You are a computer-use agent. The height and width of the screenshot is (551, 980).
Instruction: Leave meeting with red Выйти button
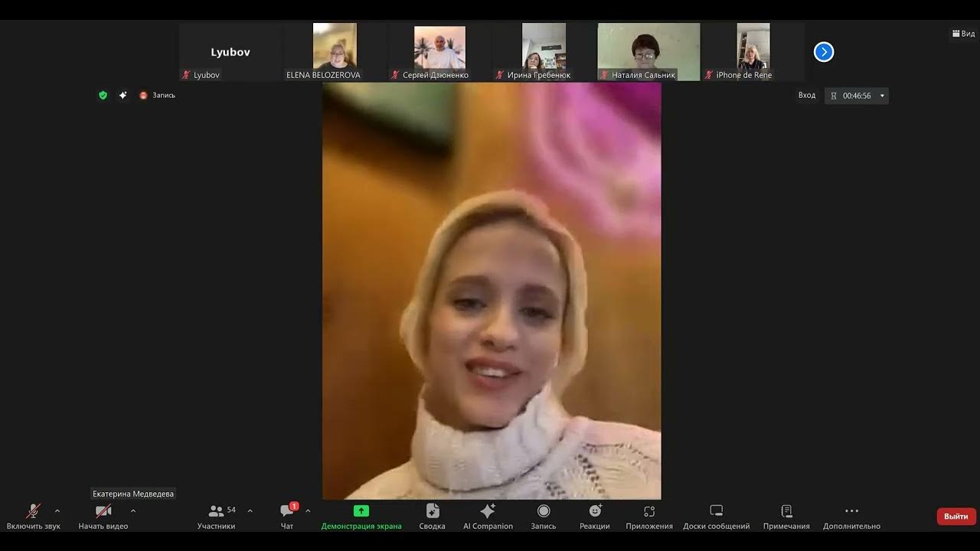tap(956, 517)
